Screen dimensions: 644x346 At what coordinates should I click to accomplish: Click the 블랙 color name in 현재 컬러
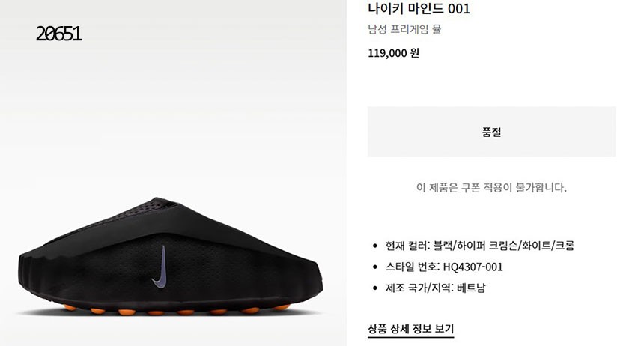443,246
